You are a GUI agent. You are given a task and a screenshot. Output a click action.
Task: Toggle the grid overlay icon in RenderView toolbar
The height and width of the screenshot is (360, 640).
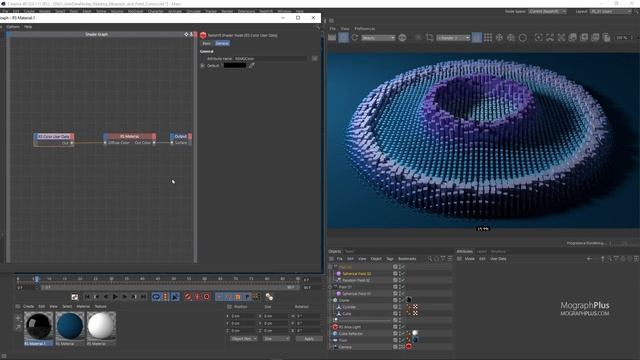pyautogui.click(x=488, y=38)
